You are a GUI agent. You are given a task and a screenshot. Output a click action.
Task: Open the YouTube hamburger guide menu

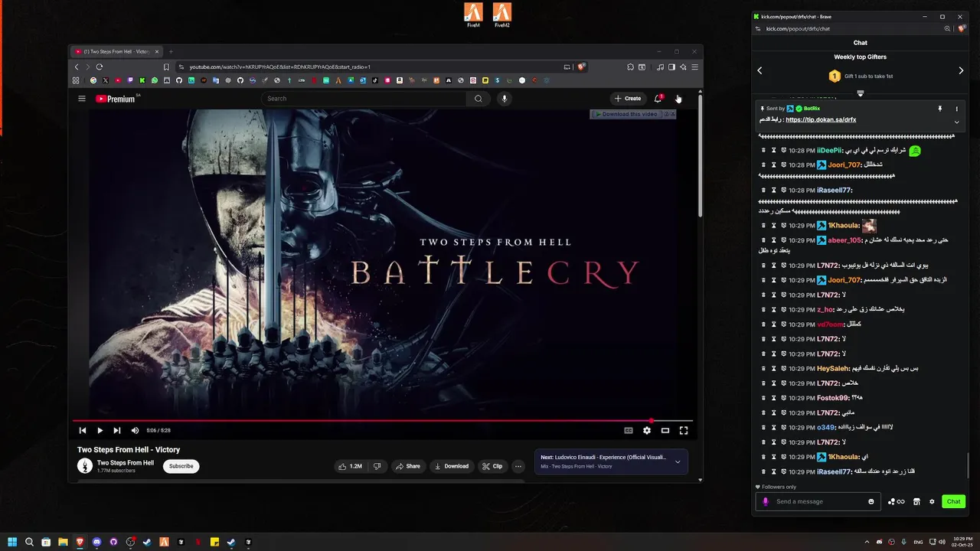click(82, 99)
